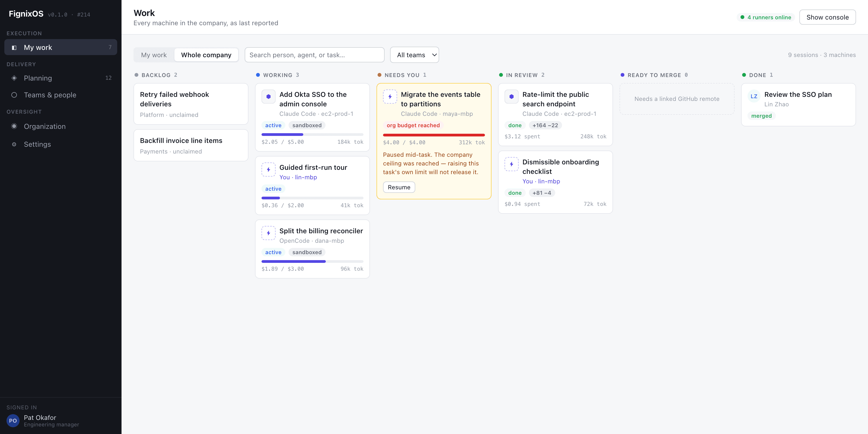The height and width of the screenshot is (434, 868).
Task: Open the Retry failed webhook deliveries card
Action: coord(191,104)
